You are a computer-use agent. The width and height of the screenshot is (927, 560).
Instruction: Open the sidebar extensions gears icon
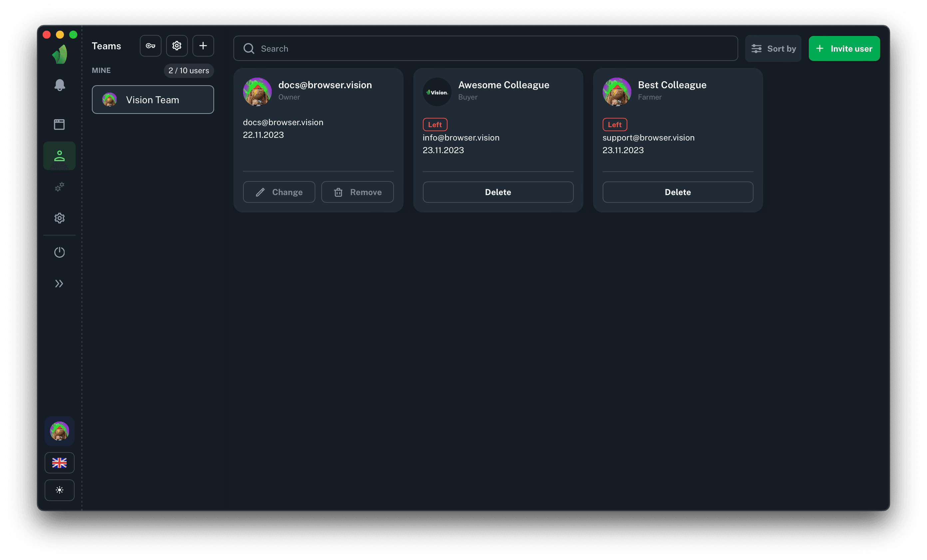(60, 187)
